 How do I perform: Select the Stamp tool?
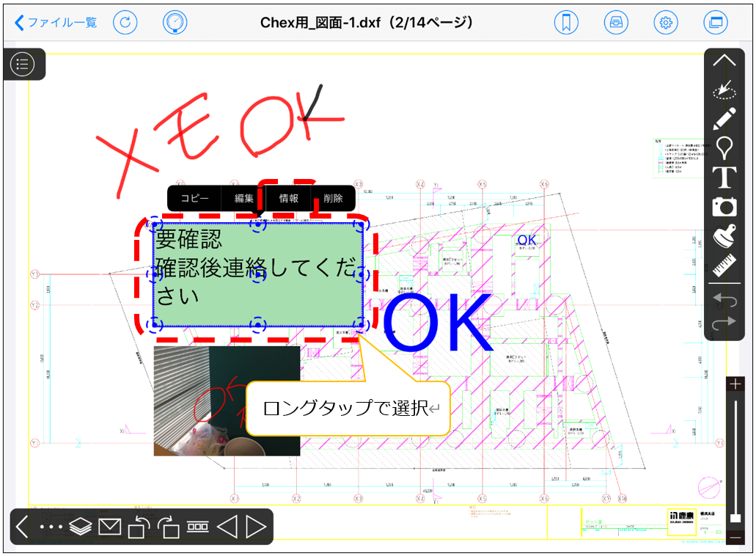[x=724, y=237]
